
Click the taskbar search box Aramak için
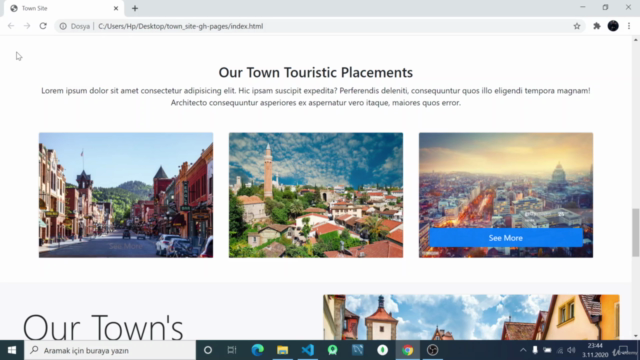pyautogui.click(x=110, y=350)
